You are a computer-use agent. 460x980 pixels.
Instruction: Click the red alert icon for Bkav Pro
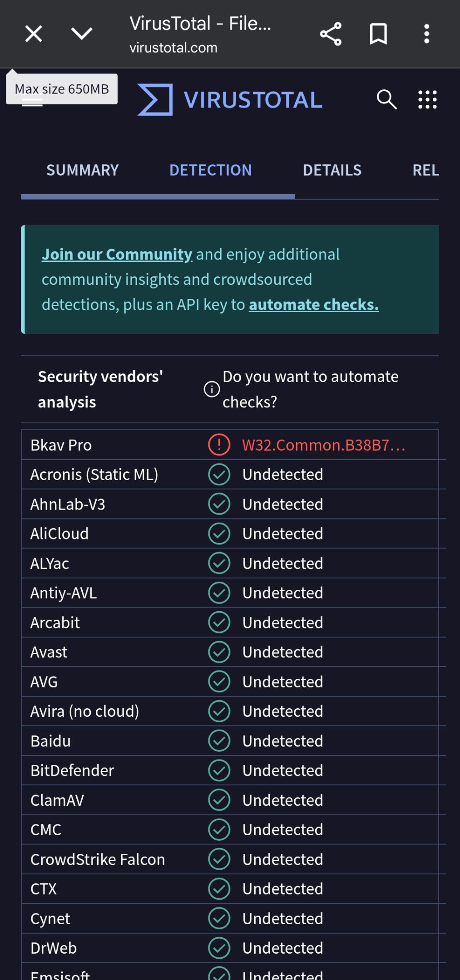click(x=219, y=445)
